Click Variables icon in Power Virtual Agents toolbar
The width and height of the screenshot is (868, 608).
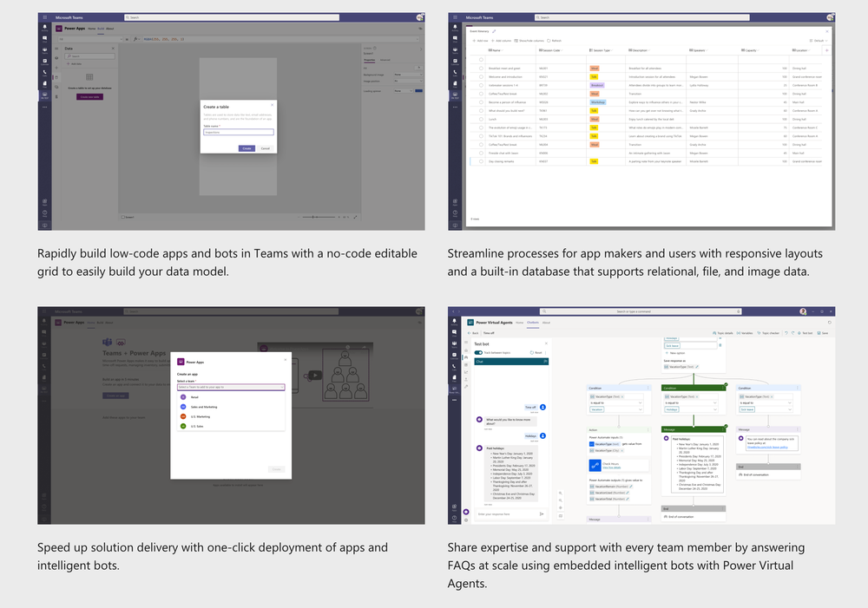739,333
